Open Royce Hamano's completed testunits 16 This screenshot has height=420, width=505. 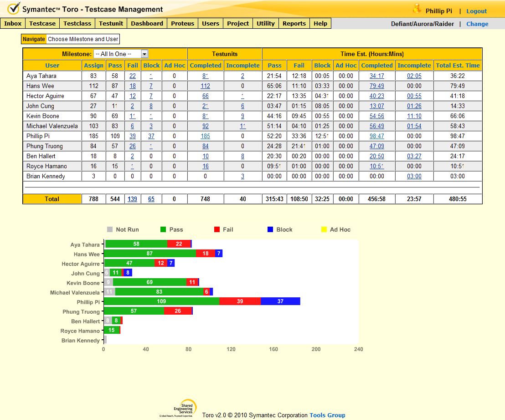point(205,166)
